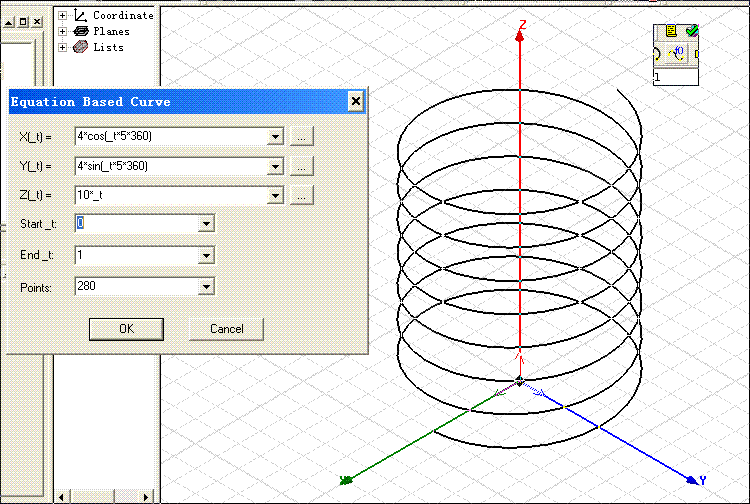The height and width of the screenshot is (504, 750).
Task: Open the Points dropdown arrow
Action: (x=206, y=287)
